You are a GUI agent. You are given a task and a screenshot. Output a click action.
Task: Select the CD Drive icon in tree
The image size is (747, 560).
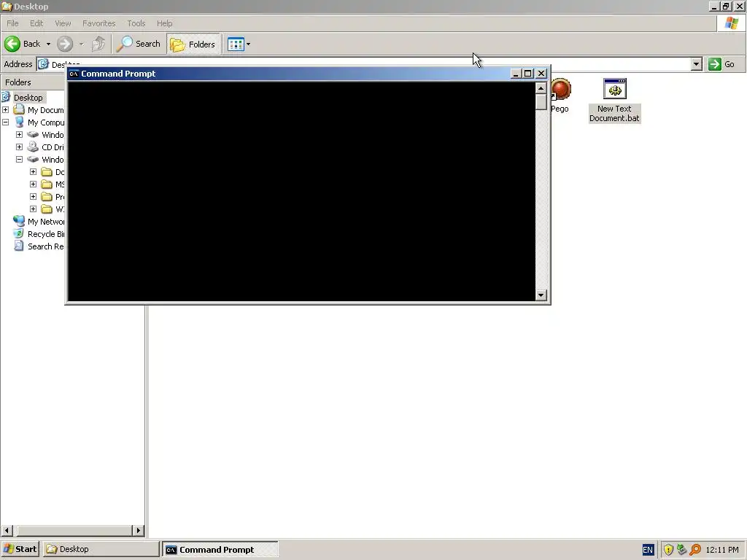tap(33, 147)
